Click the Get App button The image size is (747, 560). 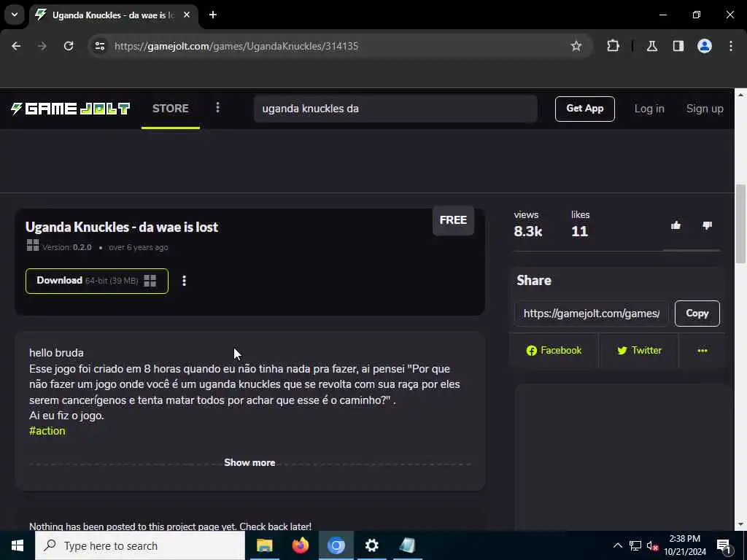point(584,109)
